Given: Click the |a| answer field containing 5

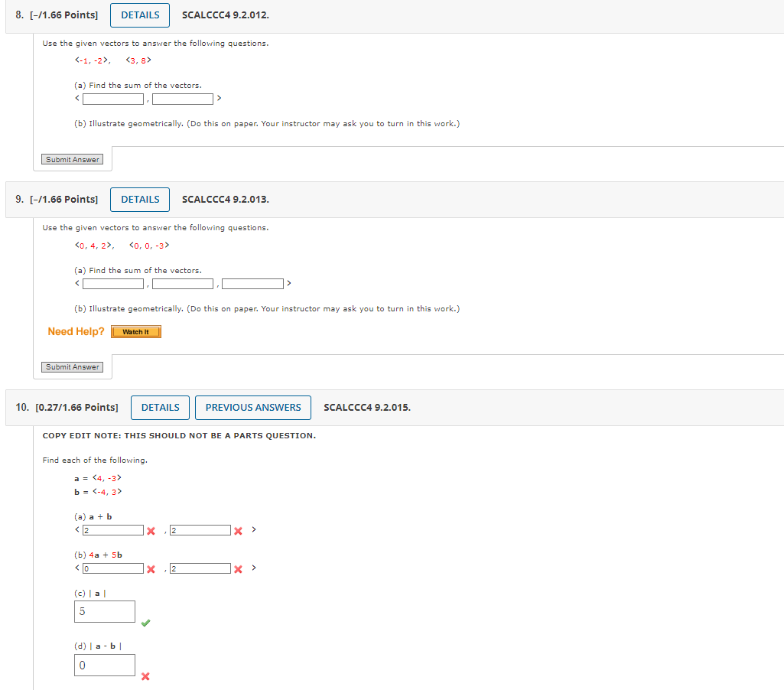Looking at the screenshot, I should click(x=105, y=611).
